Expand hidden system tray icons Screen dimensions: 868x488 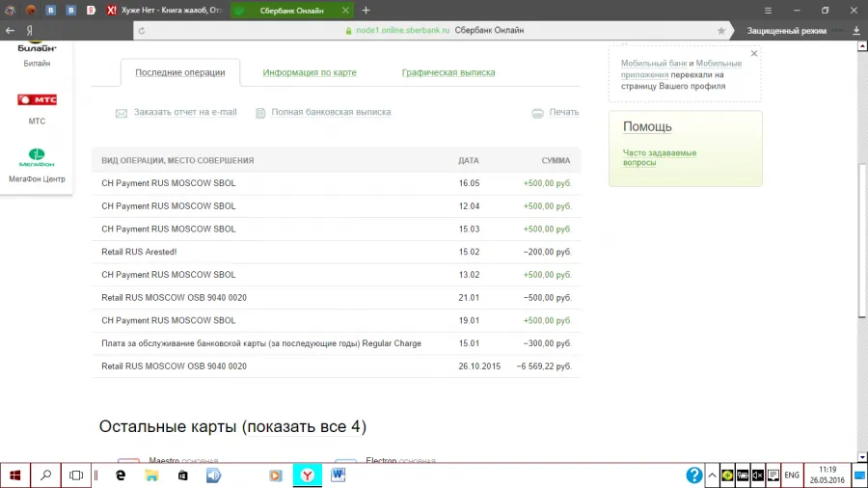coord(712,475)
